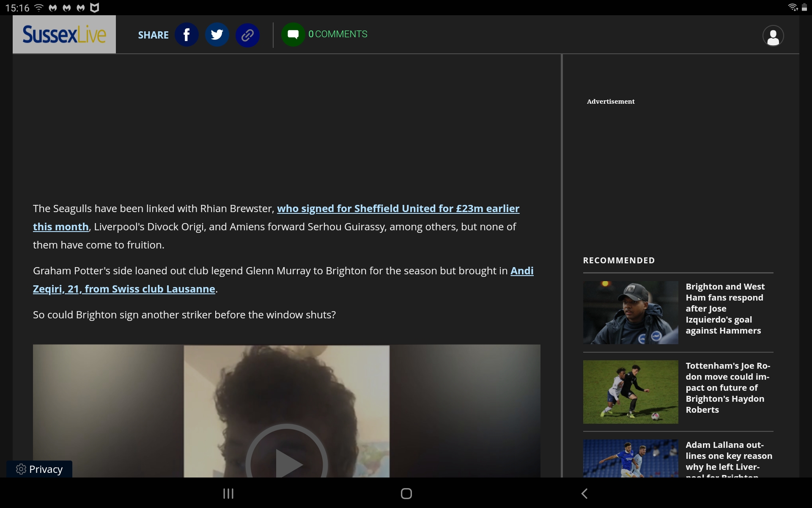This screenshot has width=812, height=508.
Task: Read Adam Lallana outlines reason article
Action: [x=729, y=459]
